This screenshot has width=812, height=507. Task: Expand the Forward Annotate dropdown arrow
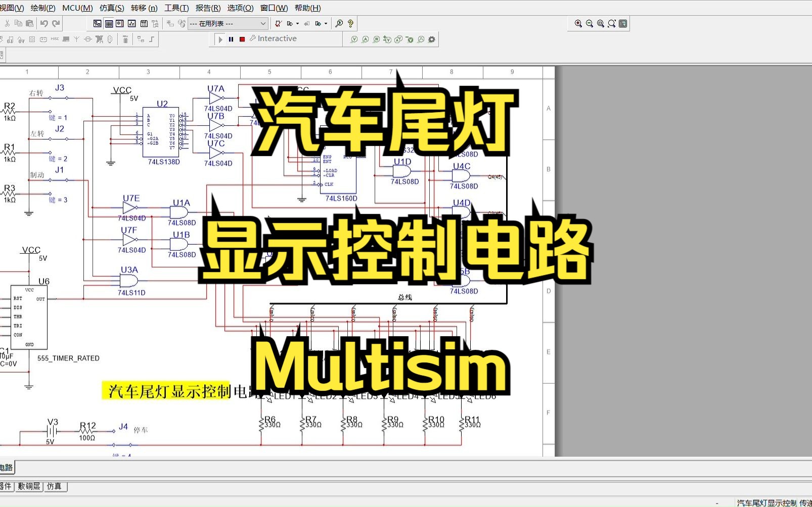click(326, 23)
